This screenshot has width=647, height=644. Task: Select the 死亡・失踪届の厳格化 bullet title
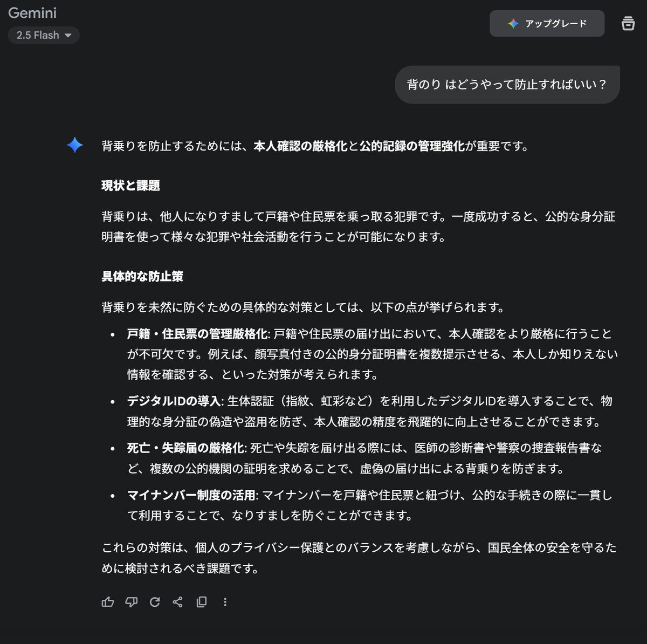[x=185, y=448]
